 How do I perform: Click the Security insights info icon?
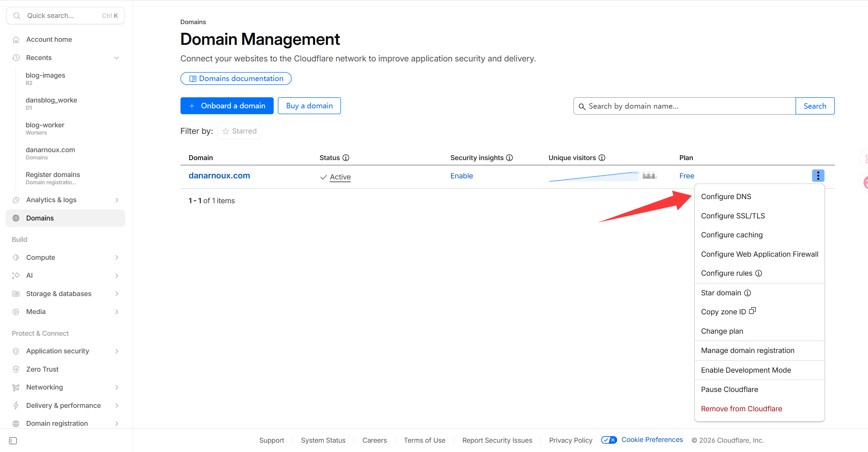tap(509, 158)
